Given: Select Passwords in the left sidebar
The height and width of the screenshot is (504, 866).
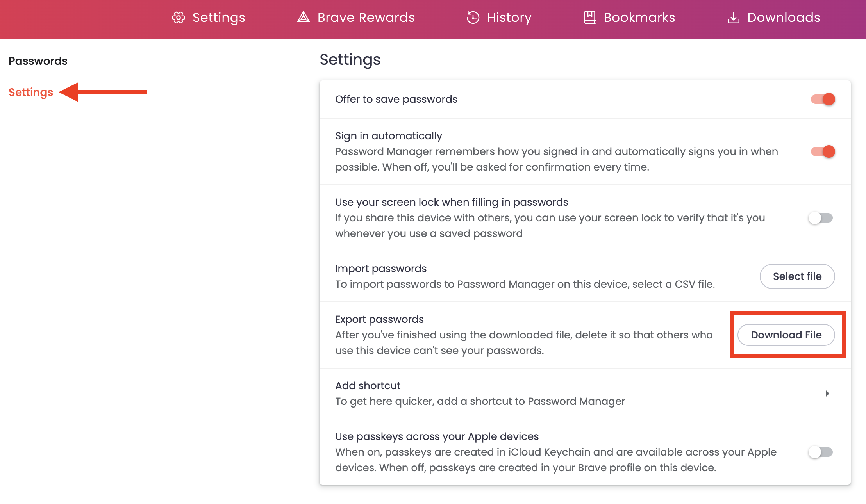Looking at the screenshot, I should click(x=38, y=61).
